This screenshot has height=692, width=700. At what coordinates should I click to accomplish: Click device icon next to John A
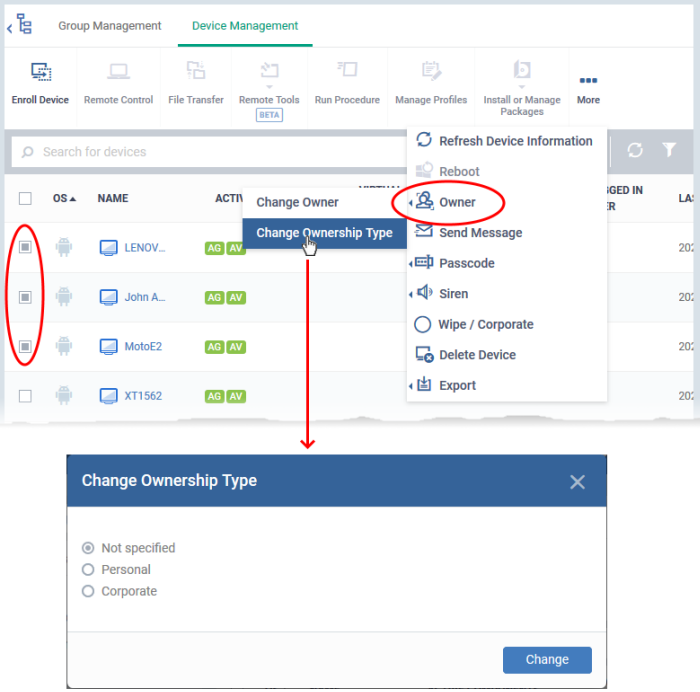coord(108,297)
